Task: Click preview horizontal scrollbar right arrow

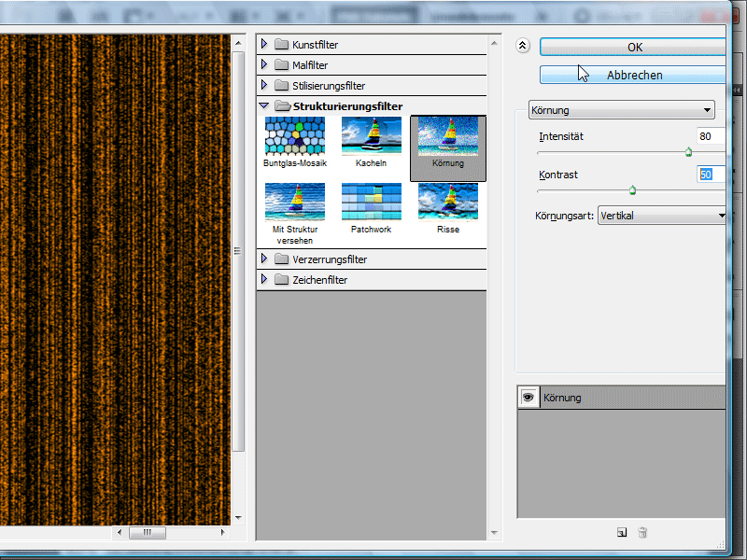Action: pyautogui.click(x=222, y=532)
